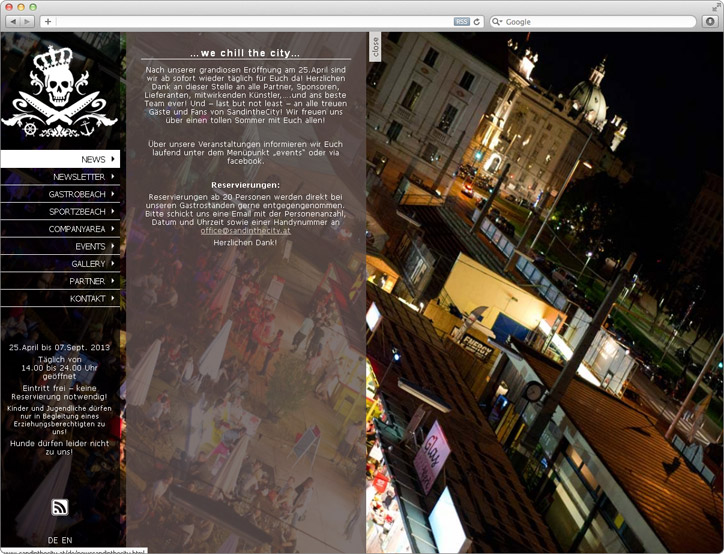Open the SPORTZBEACH menu item
The width and height of the screenshot is (724, 554).
[x=60, y=211]
